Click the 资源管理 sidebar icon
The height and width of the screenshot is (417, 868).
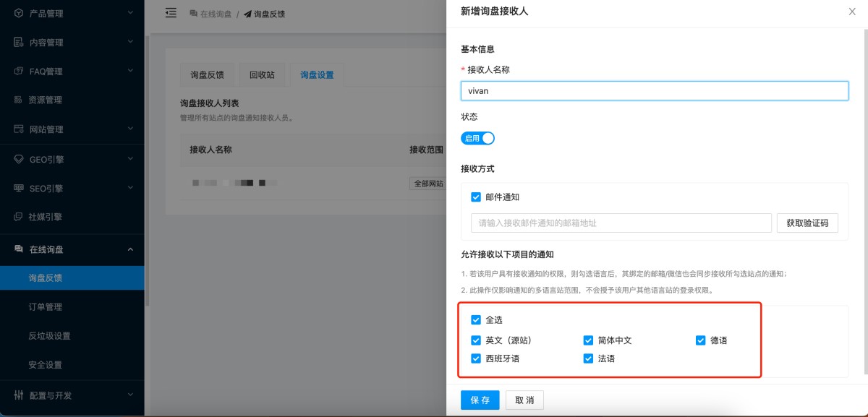click(x=19, y=100)
